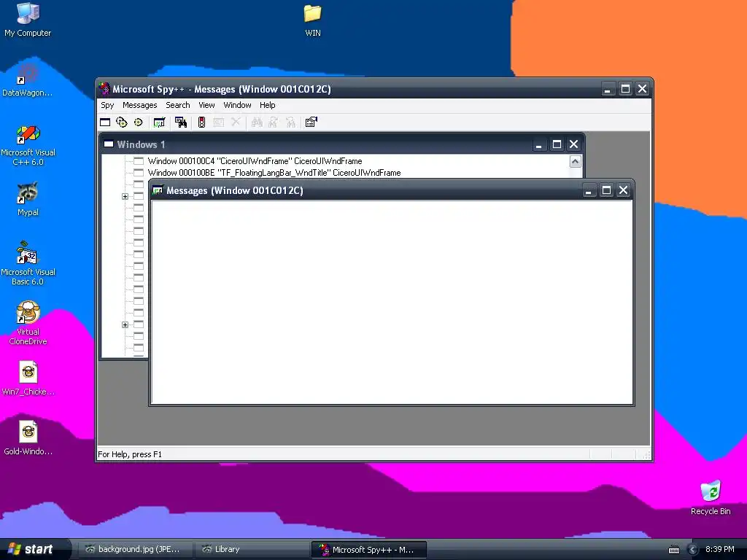This screenshot has height=560, width=747.
Task: Select Window 000100BE TF_FloatingLangBar_WndTitle row
Action: [274, 173]
